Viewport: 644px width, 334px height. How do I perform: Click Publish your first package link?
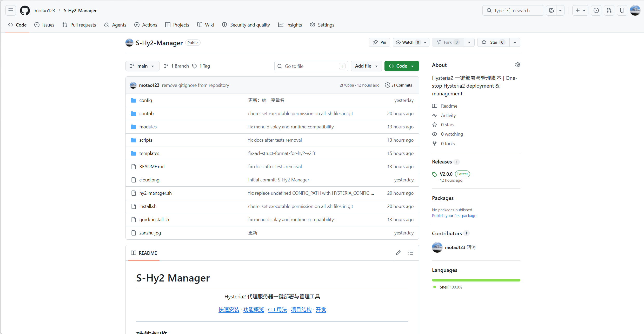click(x=454, y=216)
